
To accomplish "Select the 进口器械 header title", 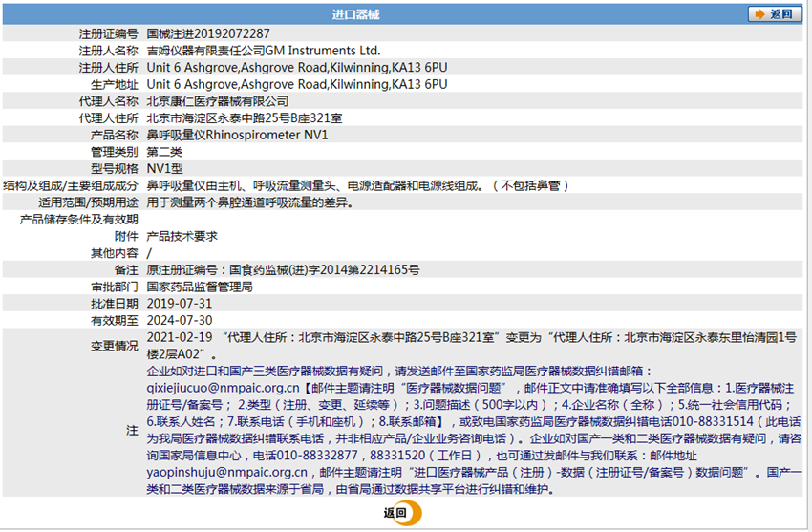I will 355,14.
